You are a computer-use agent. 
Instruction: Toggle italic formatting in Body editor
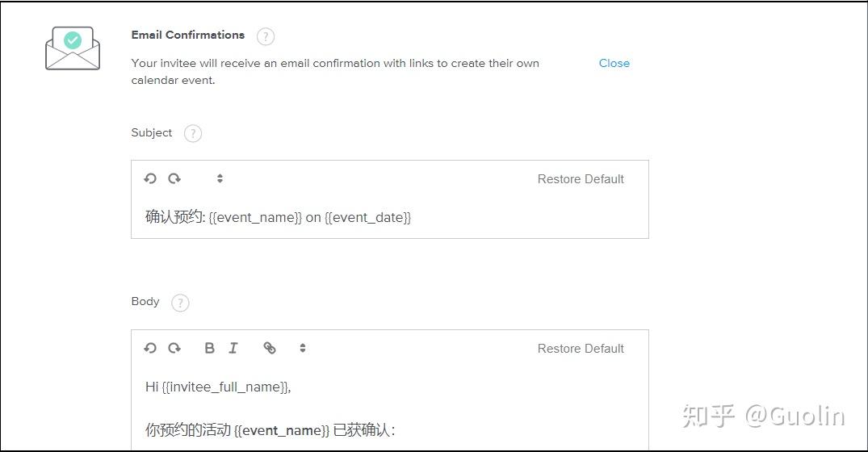[x=233, y=349]
